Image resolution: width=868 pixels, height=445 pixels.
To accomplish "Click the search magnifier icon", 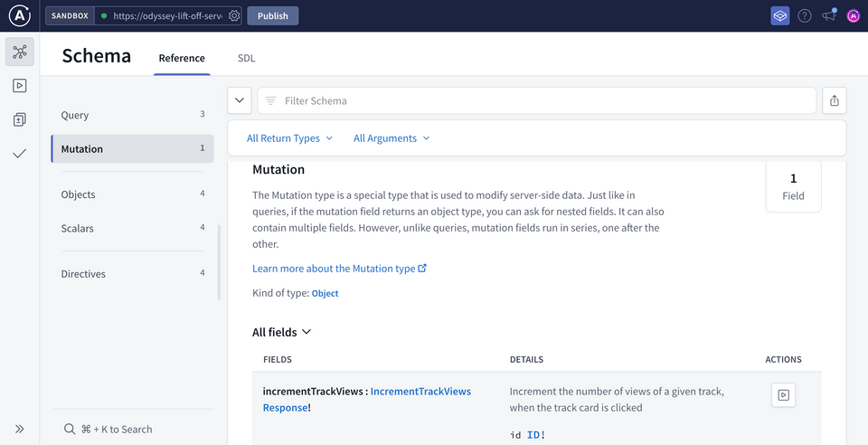I will [70, 429].
